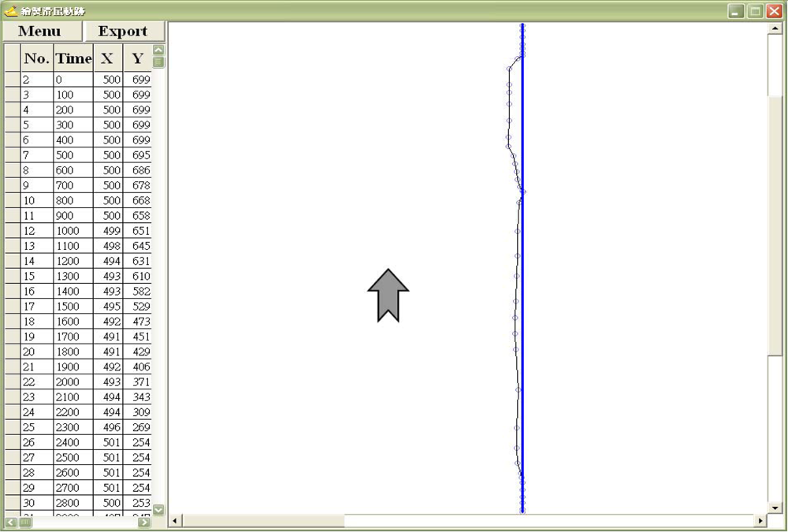Click X cell with value 495

tap(108, 307)
